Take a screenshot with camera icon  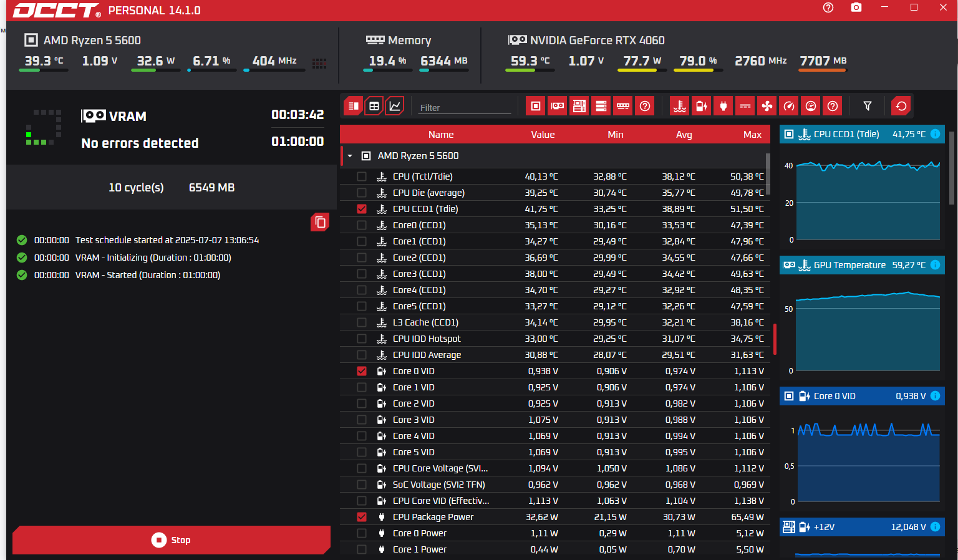pos(856,7)
